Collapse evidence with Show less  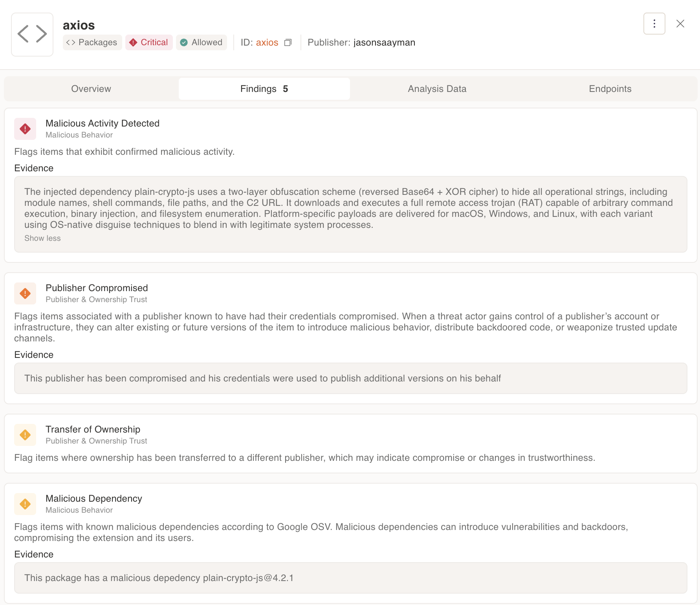point(42,238)
